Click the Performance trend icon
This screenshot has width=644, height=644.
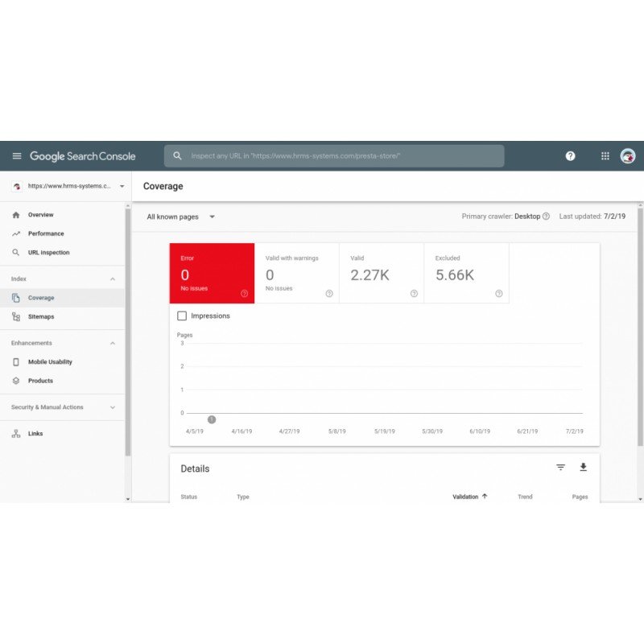pyautogui.click(x=16, y=233)
